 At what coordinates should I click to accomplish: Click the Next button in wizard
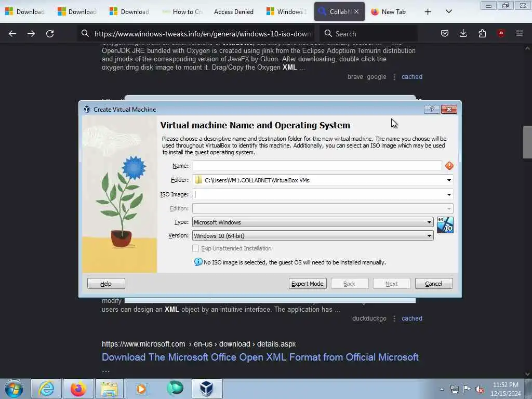(x=392, y=283)
